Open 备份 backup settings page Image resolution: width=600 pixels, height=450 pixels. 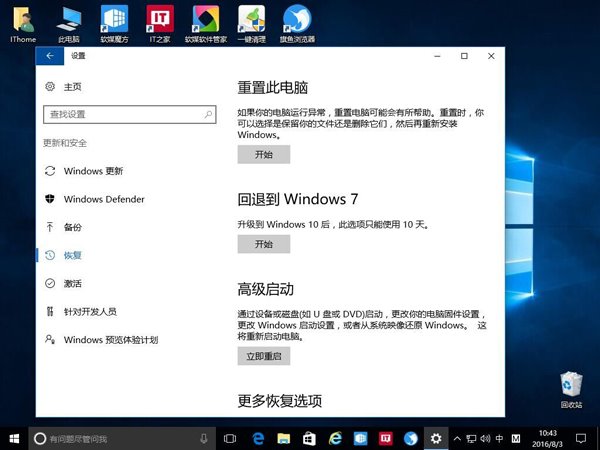coord(64,227)
